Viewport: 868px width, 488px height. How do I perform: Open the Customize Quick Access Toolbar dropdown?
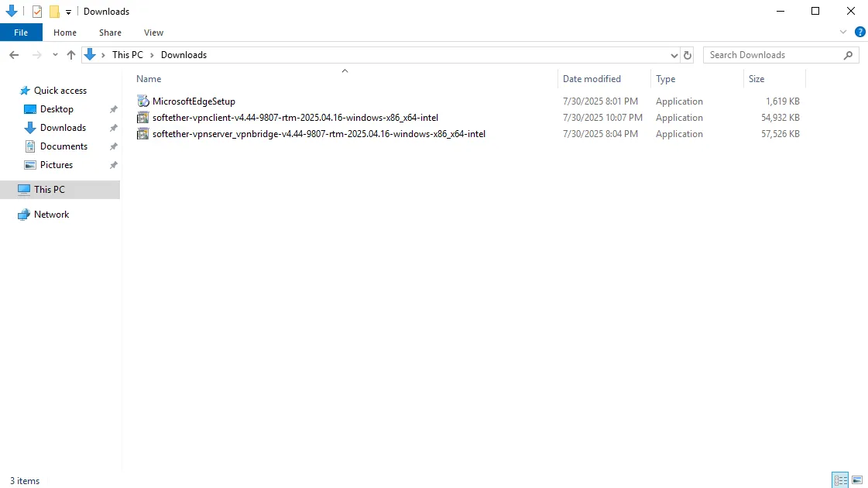click(x=68, y=12)
